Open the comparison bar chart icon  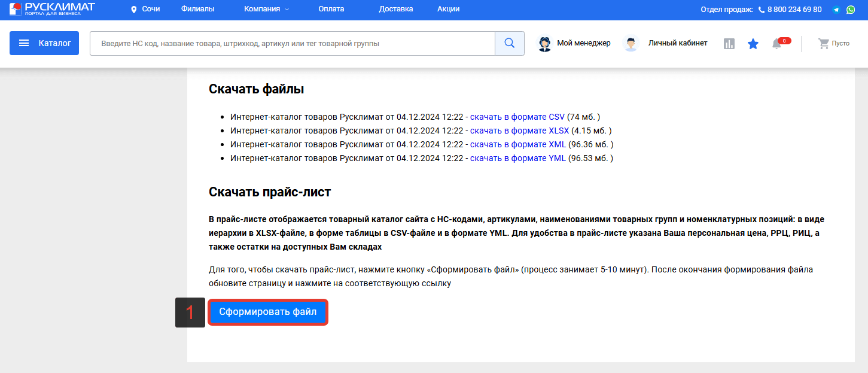click(729, 44)
